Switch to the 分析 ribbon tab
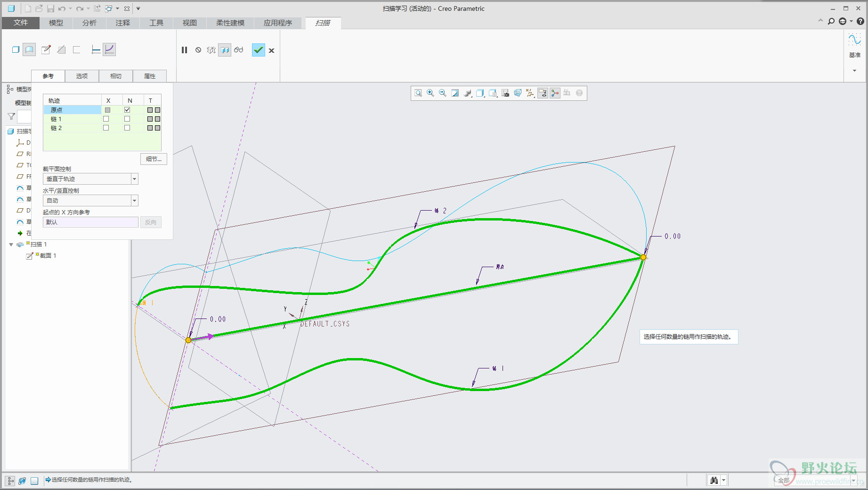The image size is (868, 490). (x=89, y=23)
